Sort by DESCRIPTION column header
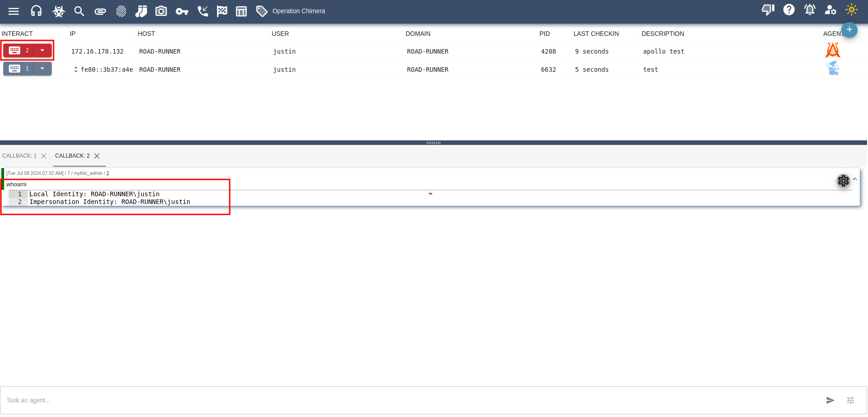This screenshot has height=417, width=868. tap(663, 34)
